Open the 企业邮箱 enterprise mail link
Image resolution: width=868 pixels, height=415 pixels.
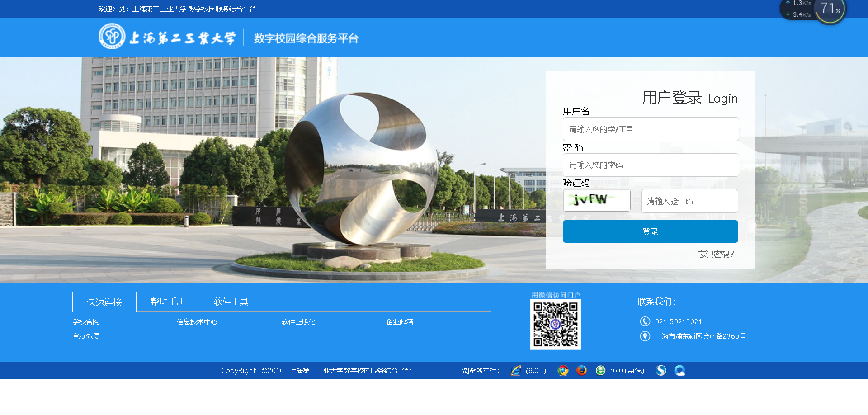click(x=399, y=321)
